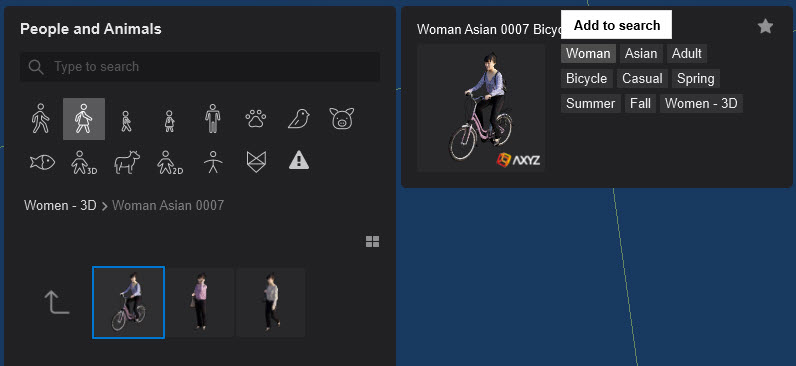Click the Type to search field
The width and height of the screenshot is (796, 366).
(200, 66)
